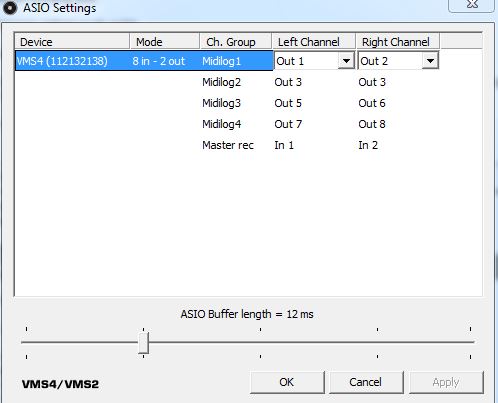Open the Left Channel Out 1 dropdown arrow
Image resolution: width=498 pixels, height=403 pixels.
click(x=346, y=61)
